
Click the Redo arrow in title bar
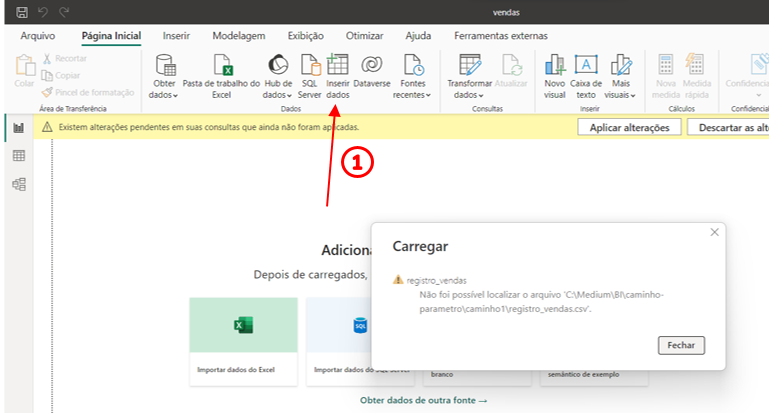click(64, 12)
